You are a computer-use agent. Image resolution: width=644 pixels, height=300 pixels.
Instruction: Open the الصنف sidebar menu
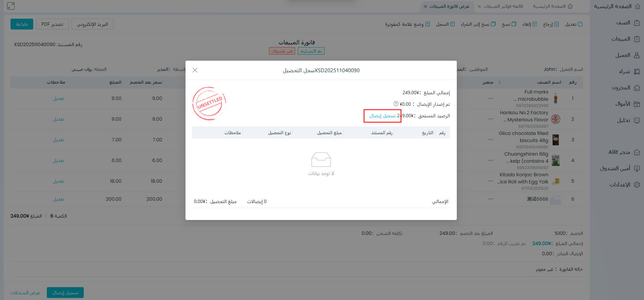(x=627, y=23)
